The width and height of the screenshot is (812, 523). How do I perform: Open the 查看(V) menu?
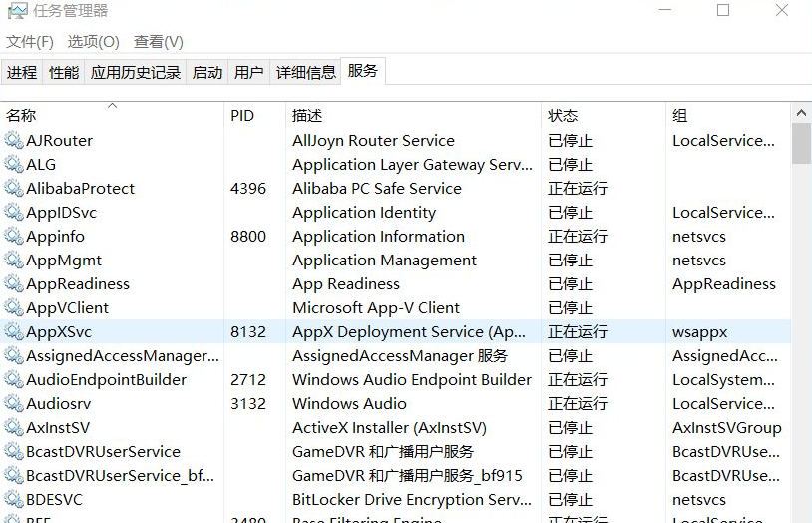(159, 42)
